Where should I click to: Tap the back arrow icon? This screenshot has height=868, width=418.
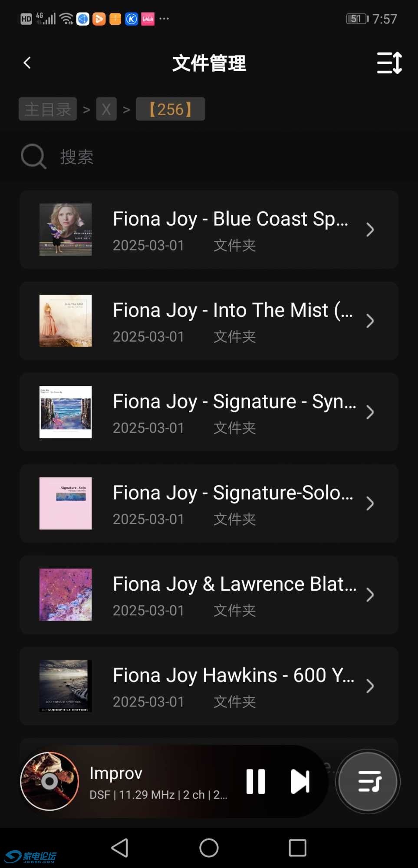click(27, 63)
